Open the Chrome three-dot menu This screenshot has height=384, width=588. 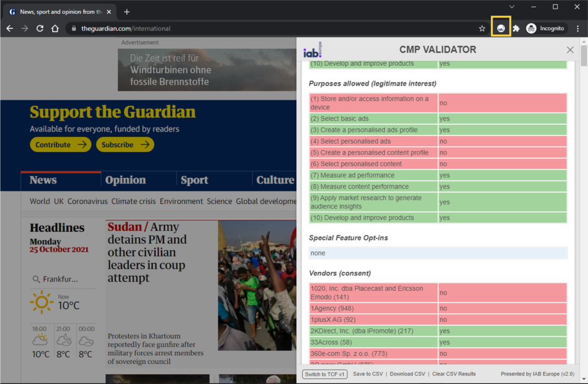[578, 29]
